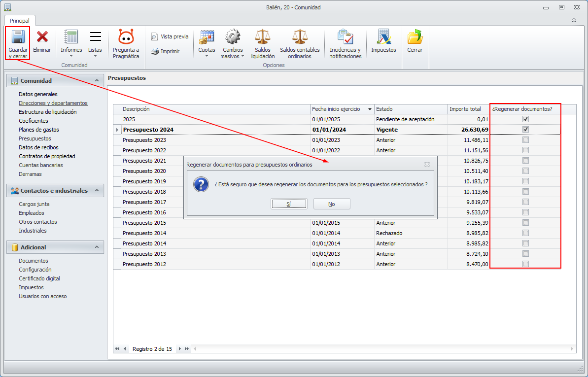Open Industriales in sidebar

click(33, 231)
